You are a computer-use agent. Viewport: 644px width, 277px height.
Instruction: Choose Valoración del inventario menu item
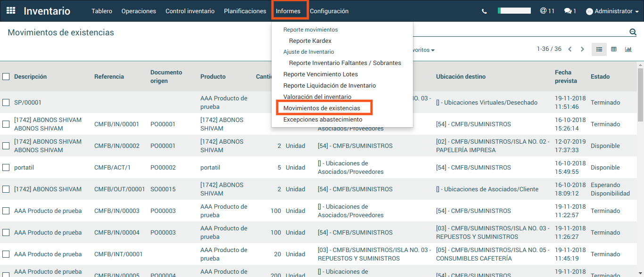[317, 97]
